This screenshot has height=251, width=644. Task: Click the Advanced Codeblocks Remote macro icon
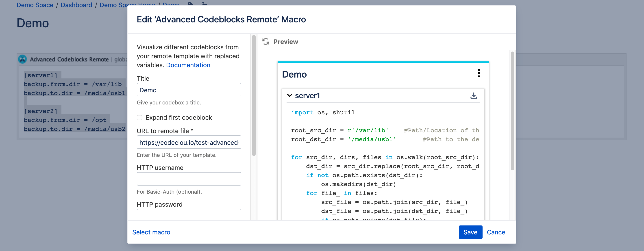pos(22,59)
